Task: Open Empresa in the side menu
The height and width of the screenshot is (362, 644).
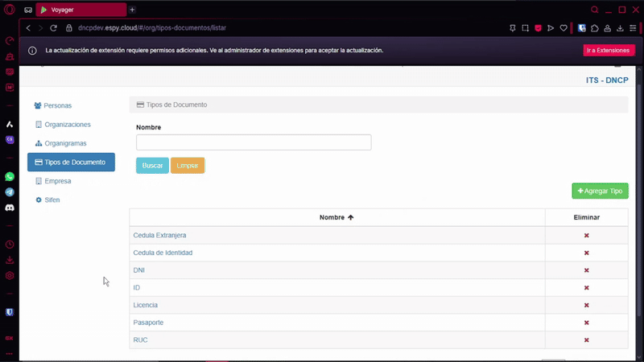Action: 53,181
